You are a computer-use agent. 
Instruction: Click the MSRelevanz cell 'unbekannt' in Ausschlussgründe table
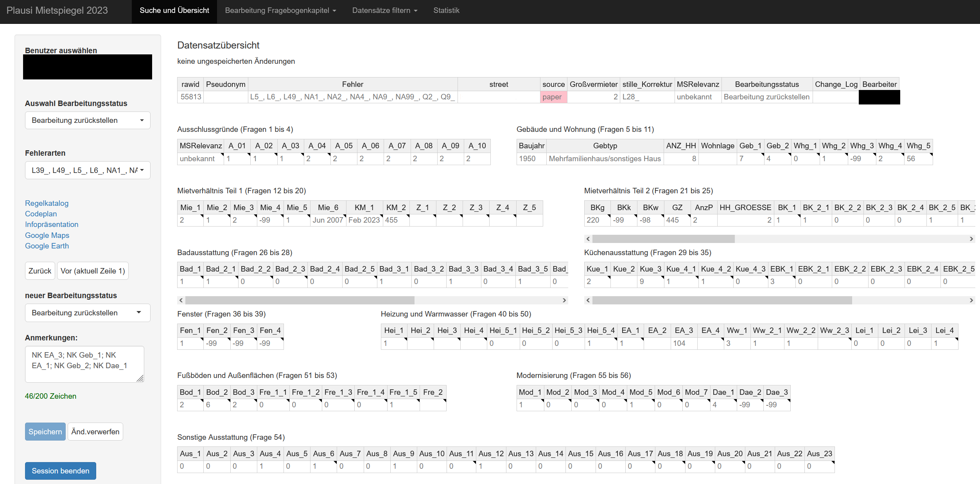pyautogui.click(x=201, y=158)
